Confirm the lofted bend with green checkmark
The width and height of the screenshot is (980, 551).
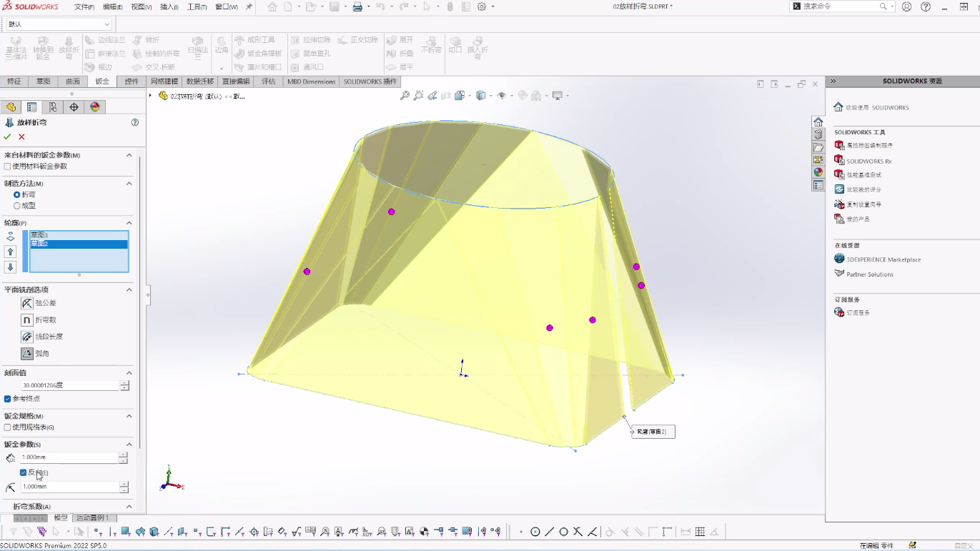coord(7,136)
